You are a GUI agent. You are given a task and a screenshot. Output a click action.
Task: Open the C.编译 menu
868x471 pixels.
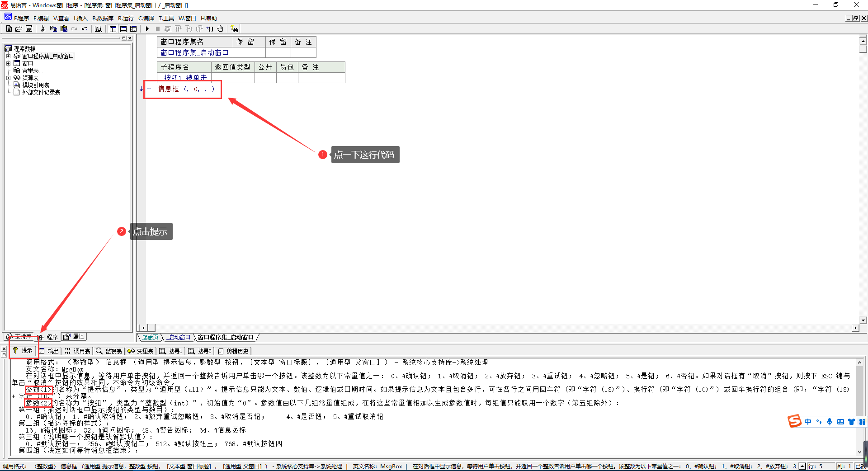[x=146, y=18]
